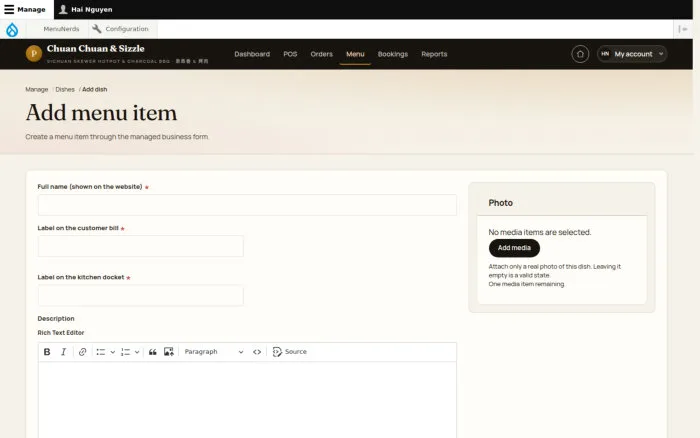This screenshot has width=700, height=438.
Task: Click the 'Add menu item' heading
Action: 101,113
